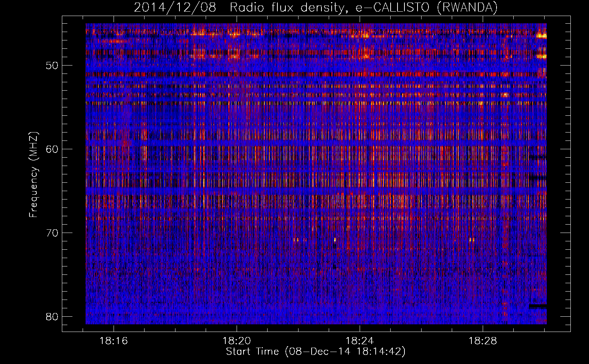Image resolution: width=589 pixels, height=364 pixels.
Task: Click the frequency tick label "60"
Action: 52,149
